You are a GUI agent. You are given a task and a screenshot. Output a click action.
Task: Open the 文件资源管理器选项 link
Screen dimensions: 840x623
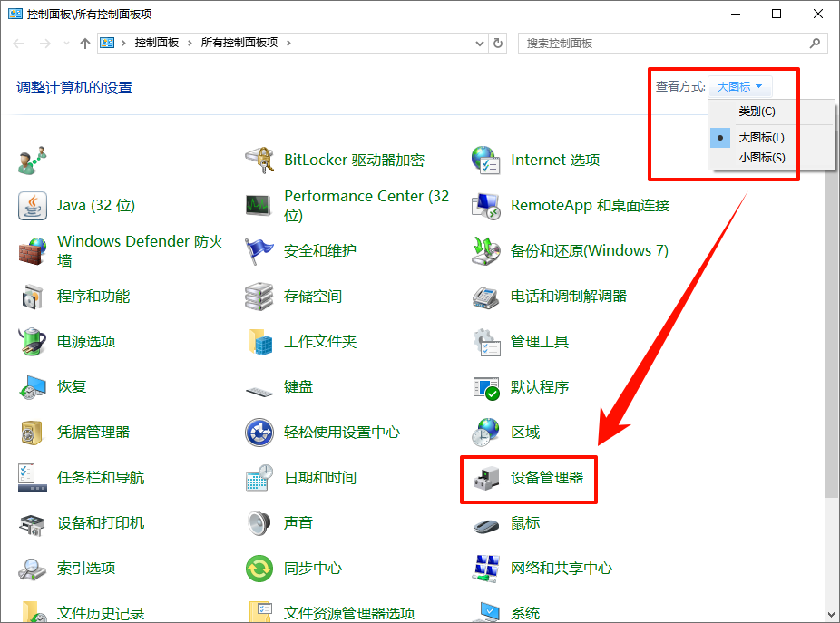pyautogui.click(x=349, y=614)
